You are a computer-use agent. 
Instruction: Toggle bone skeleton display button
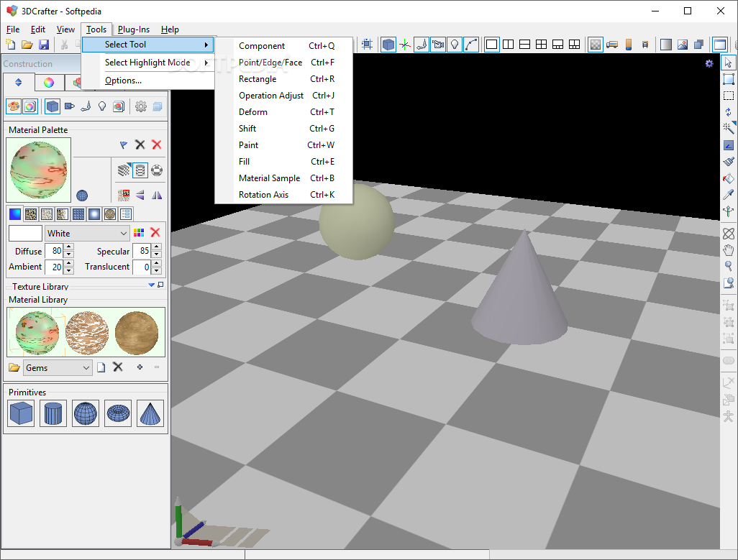point(422,45)
